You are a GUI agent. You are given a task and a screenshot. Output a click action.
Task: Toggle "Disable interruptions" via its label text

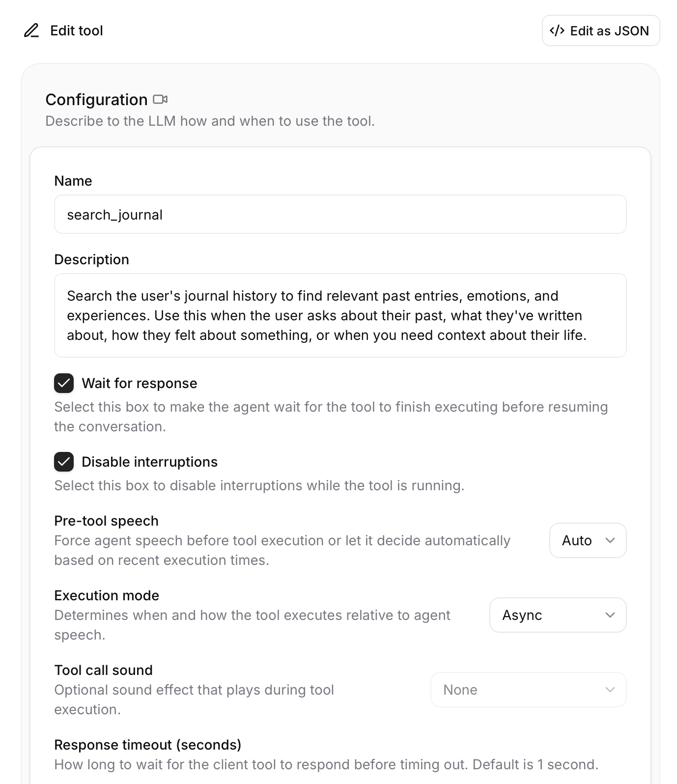coord(150,462)
